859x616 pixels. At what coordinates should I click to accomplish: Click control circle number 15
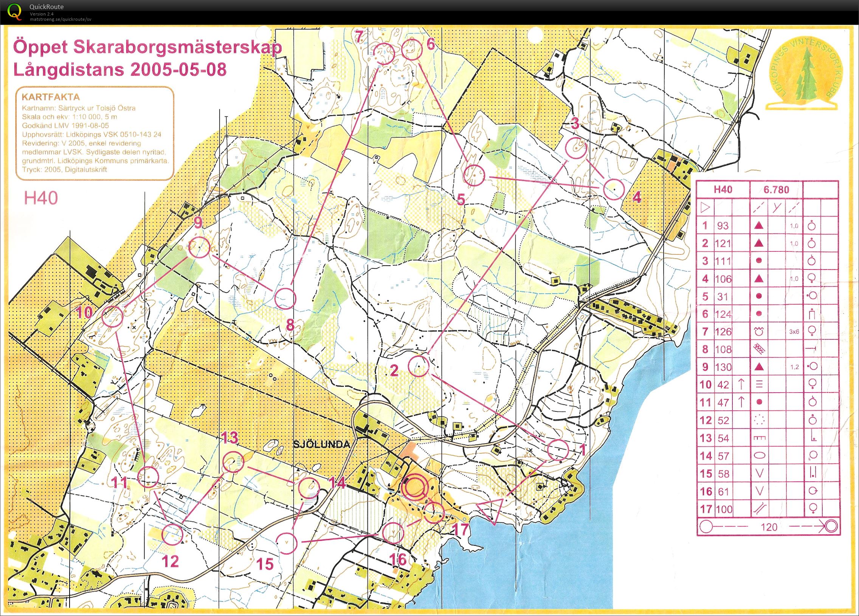[x=287, y=543]
